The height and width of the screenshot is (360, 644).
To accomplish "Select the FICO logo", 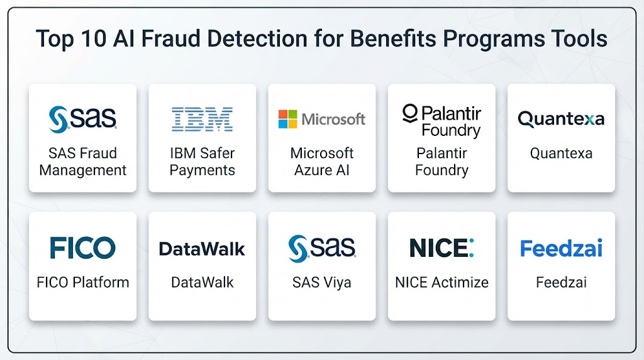I will pyautogui.click(x=82, y=248).
